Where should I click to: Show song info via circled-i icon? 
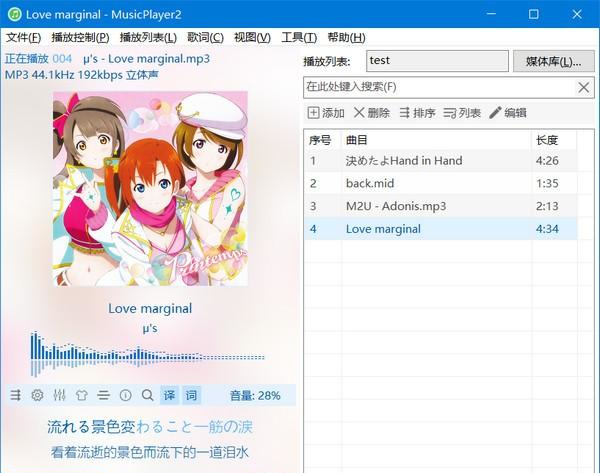[x=126, y=395]
